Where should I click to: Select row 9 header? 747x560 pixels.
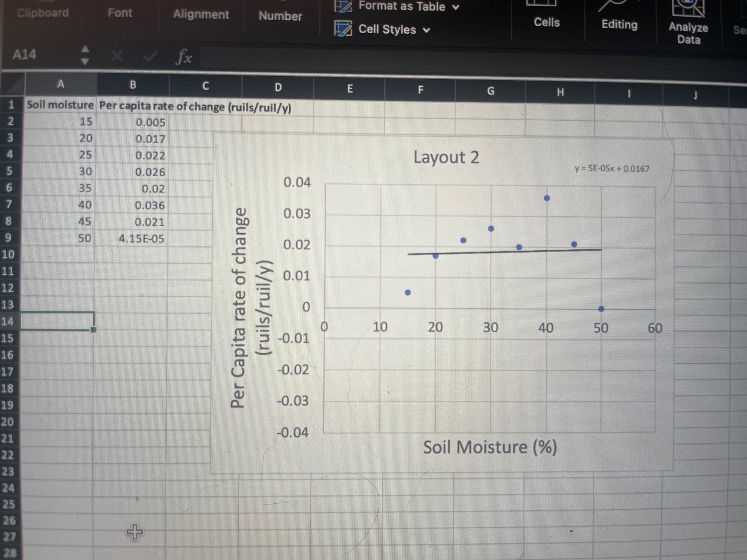tap(9, 237)
